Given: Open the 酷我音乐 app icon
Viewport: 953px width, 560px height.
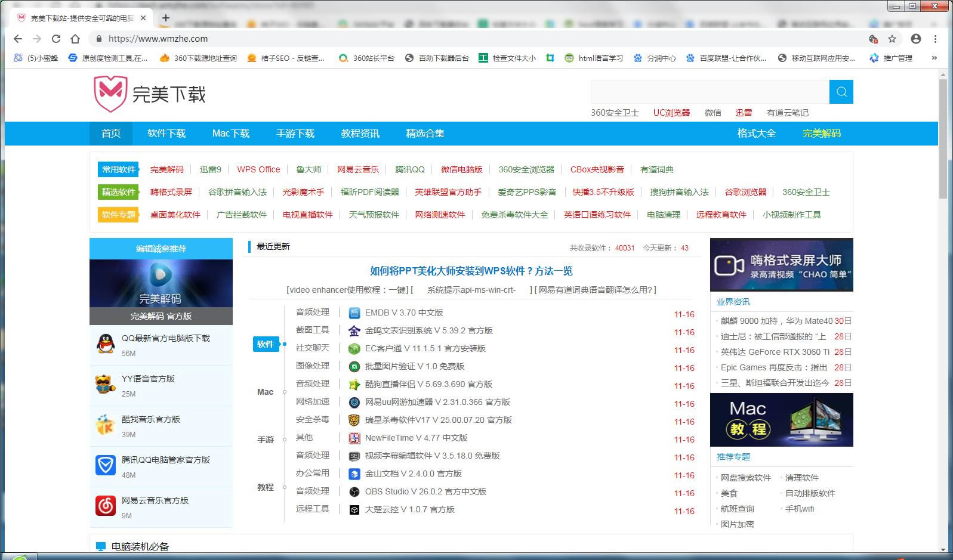Looking at the screenshot, I should click(x=106, y=425).
